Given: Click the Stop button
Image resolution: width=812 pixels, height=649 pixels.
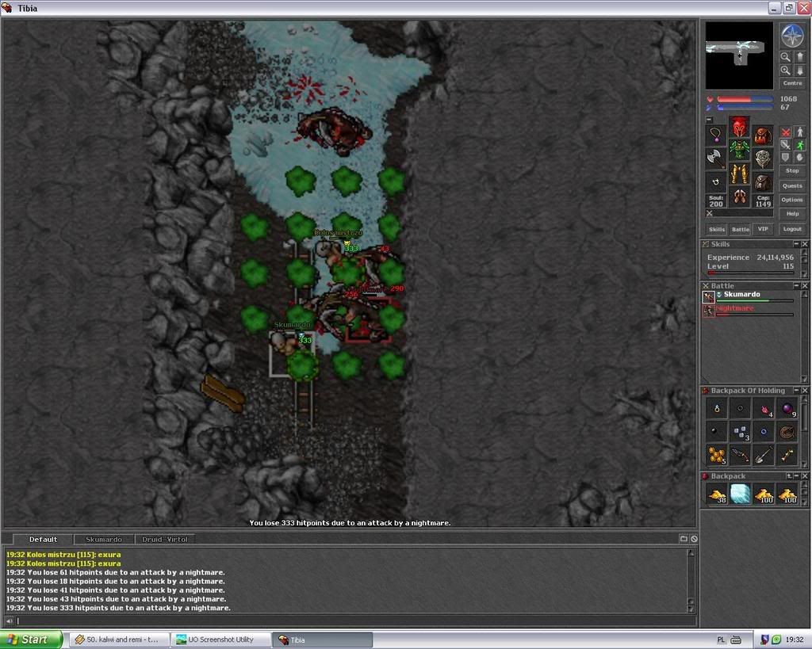Looking at the screenshot, I should point(792,171).
